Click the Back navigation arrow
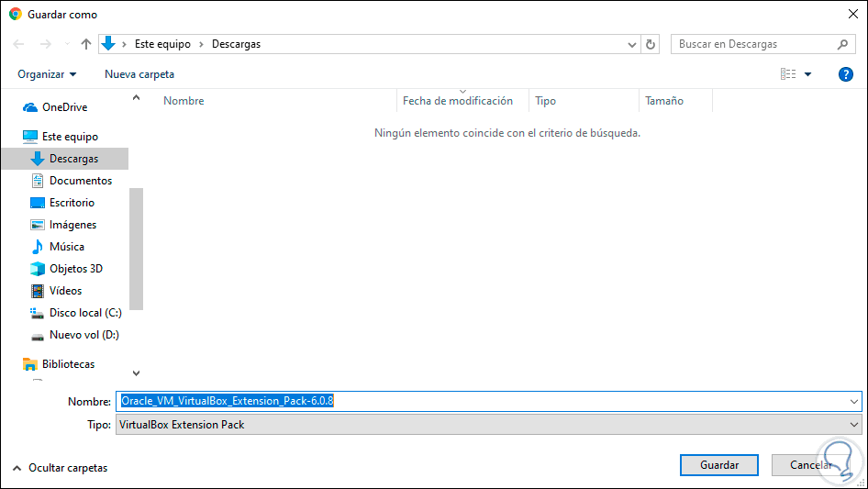The height and width of the screenshot is (489, 868). pos(18,44)
